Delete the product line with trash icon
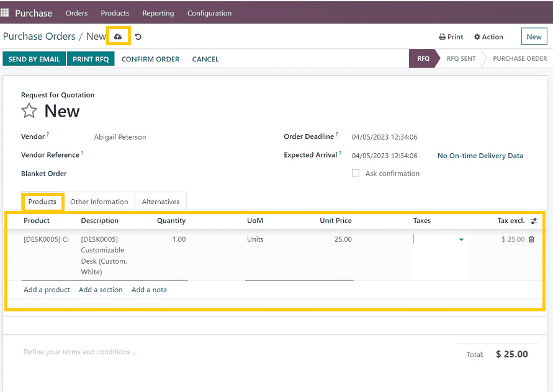 531,239
